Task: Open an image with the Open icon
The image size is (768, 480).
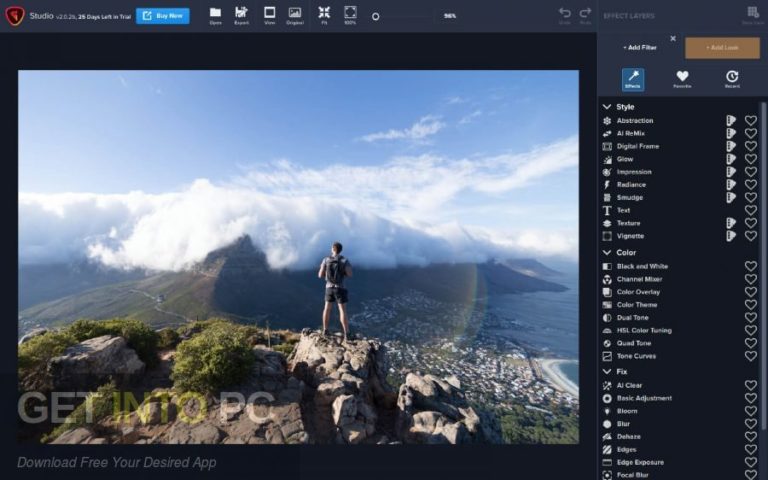Action: [216, 15]
